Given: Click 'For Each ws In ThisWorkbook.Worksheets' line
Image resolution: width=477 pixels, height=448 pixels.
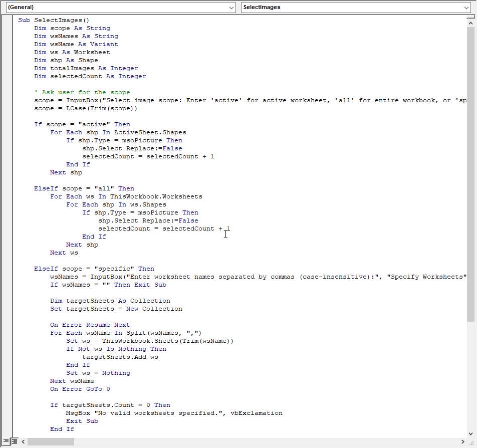Looking at the screenshot, I should pos(126,196).
